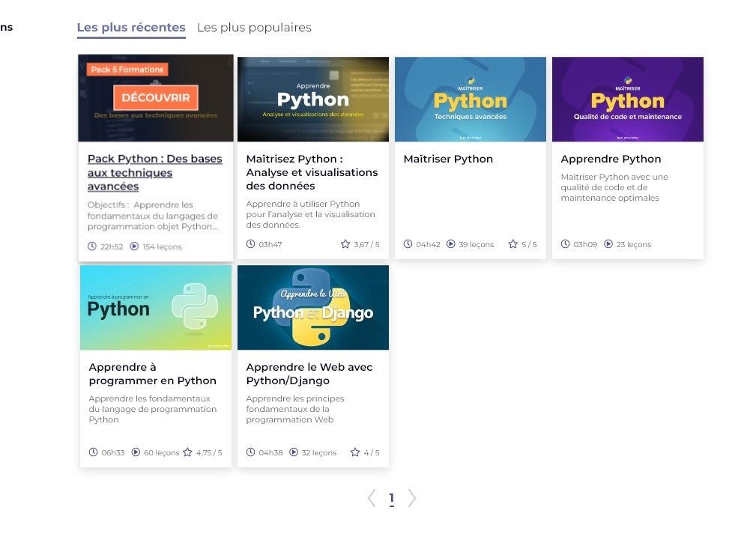Switch to Les plus populaires tab
Viewport: 756px width, 555px height.
tap(254, 28)
